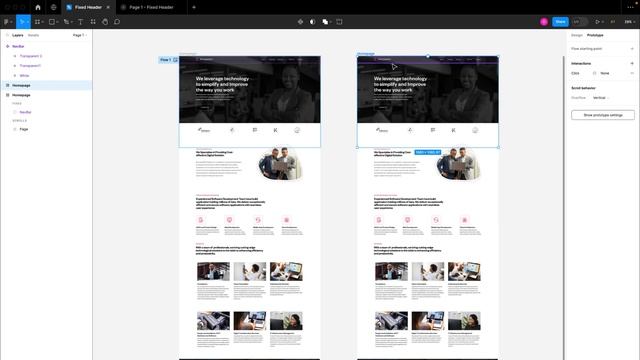Select the Rectangle shape tool
Viewport: 640px width, 360px height.
pyautogui.click(x=52, y=22)
